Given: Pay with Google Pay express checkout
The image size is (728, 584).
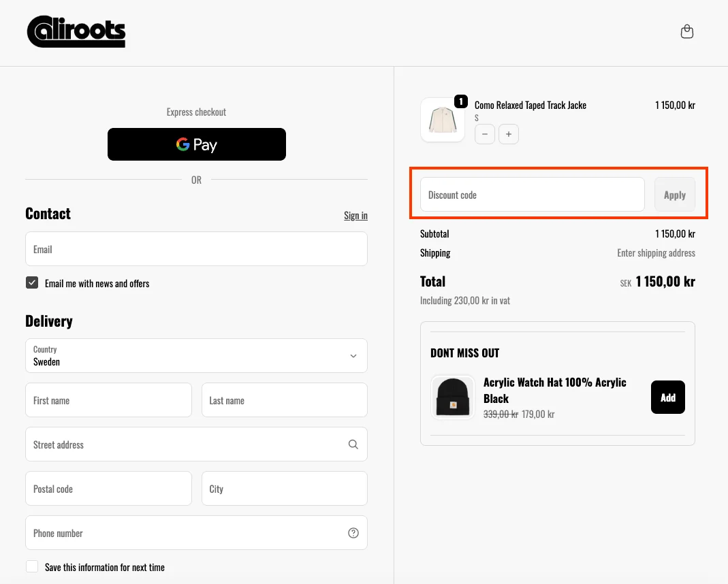Looking at the screenshot, I should click(x=196, y=144).
